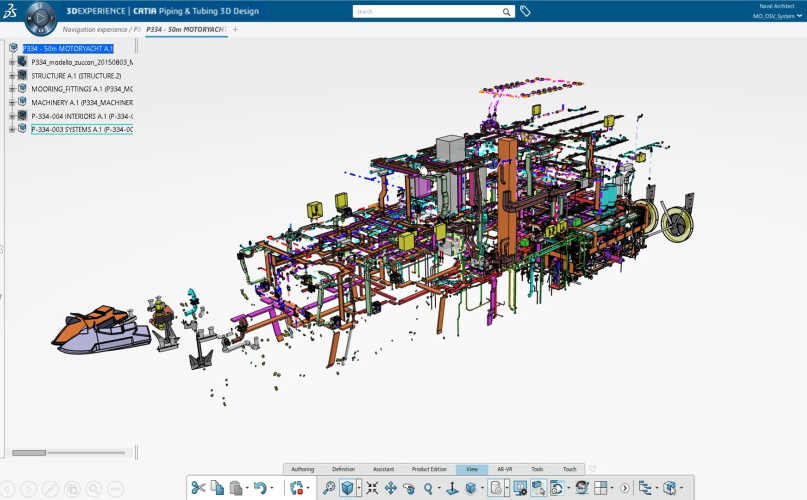The height and width of the screenshot is (500, 807).
Task: Click the tag icon beside search box
Action: (525, 12)
